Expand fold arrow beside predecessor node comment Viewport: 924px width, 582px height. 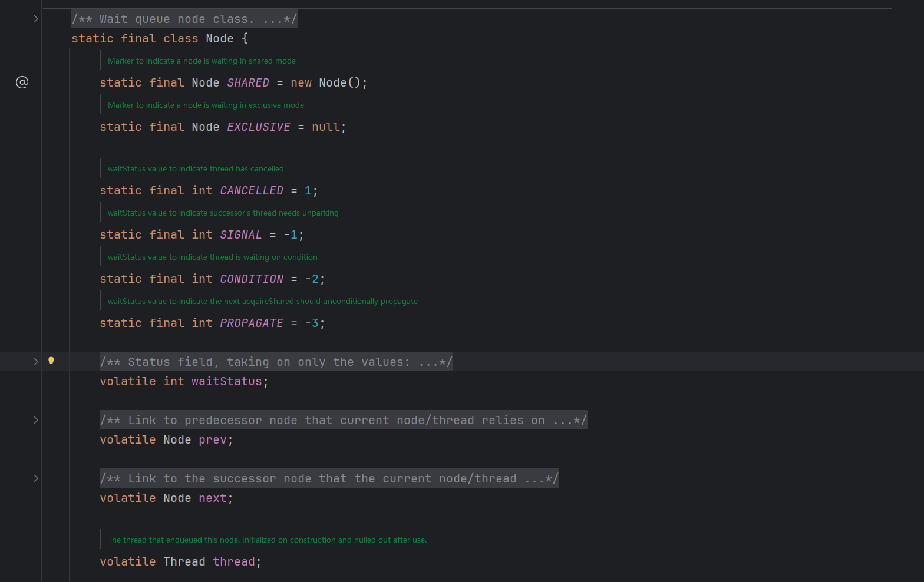[x=36, y=420]
